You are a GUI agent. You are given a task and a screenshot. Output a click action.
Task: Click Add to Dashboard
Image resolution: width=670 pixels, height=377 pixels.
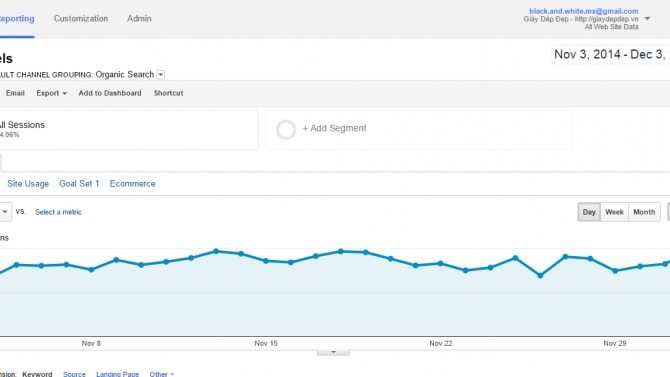(110, 93)
